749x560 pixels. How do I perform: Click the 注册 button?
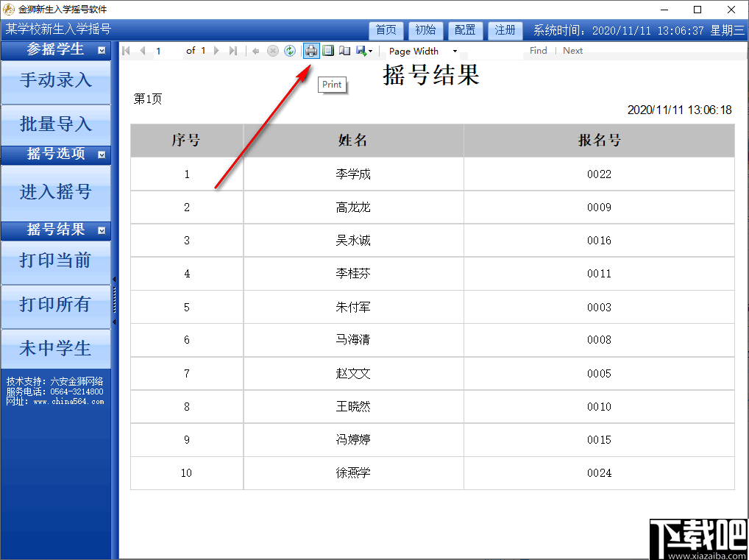coord(505,30)
